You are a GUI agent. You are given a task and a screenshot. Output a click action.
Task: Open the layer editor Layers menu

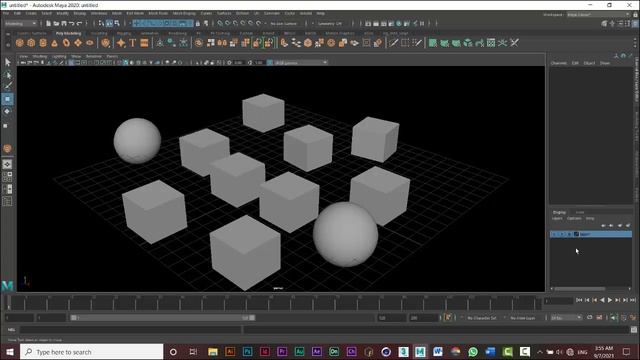pos(557,219)
